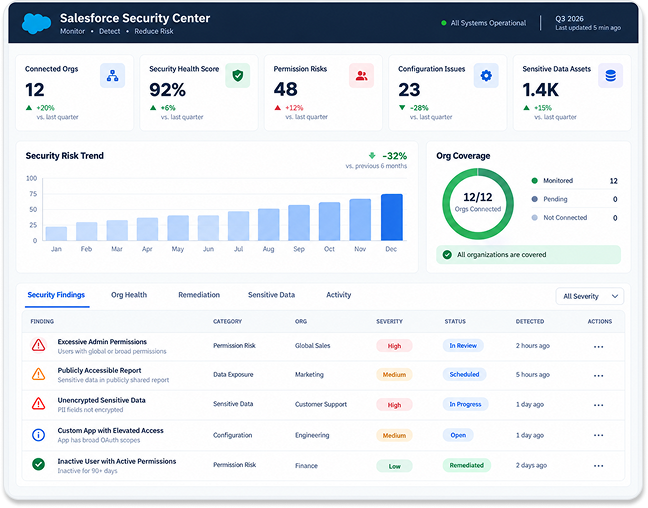Image resolution: width=648 pixels, height=508 pixels.
Task: Open the Remediation tab
Action: coord(199,295)
